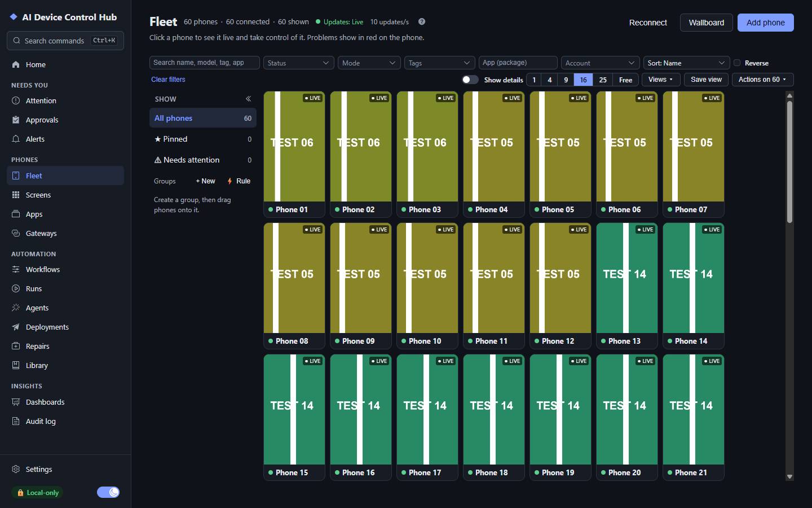The image size is (812, 508).
Task: Click the Repairs icon
Action: [16, 346]
